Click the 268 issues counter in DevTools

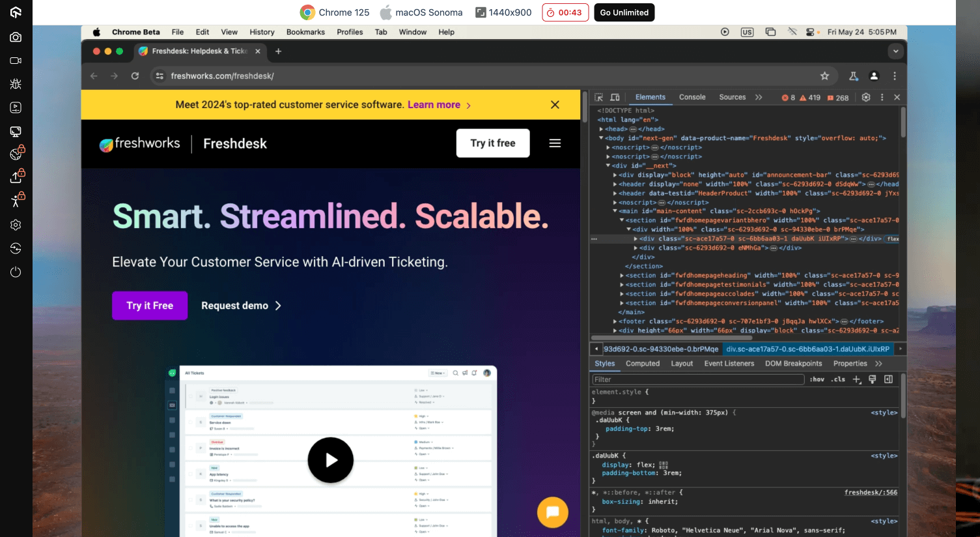[838, 98]
